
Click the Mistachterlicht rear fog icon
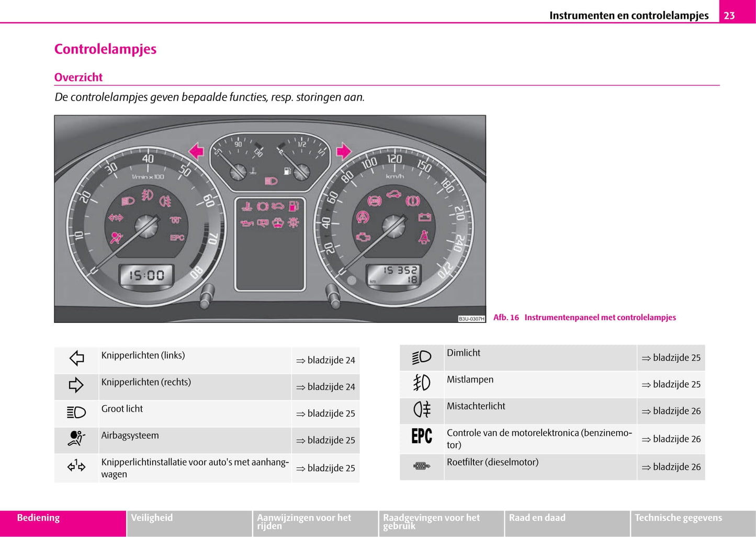click(x=422, y=409)
